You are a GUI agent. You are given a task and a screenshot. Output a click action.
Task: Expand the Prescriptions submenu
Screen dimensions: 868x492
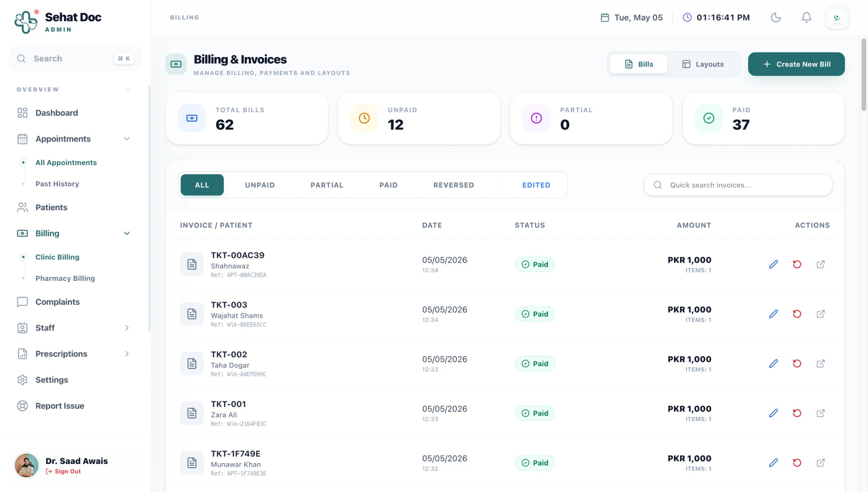pos(127,354)
